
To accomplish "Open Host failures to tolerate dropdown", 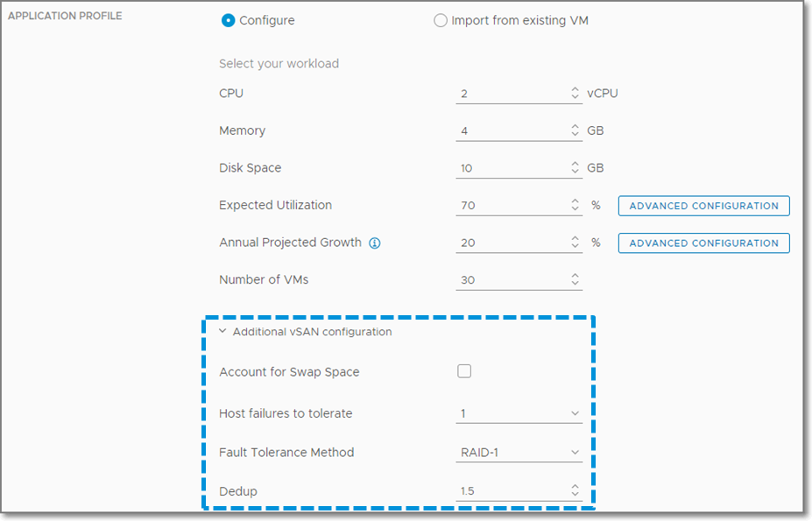I will click(x=519, y=413).
